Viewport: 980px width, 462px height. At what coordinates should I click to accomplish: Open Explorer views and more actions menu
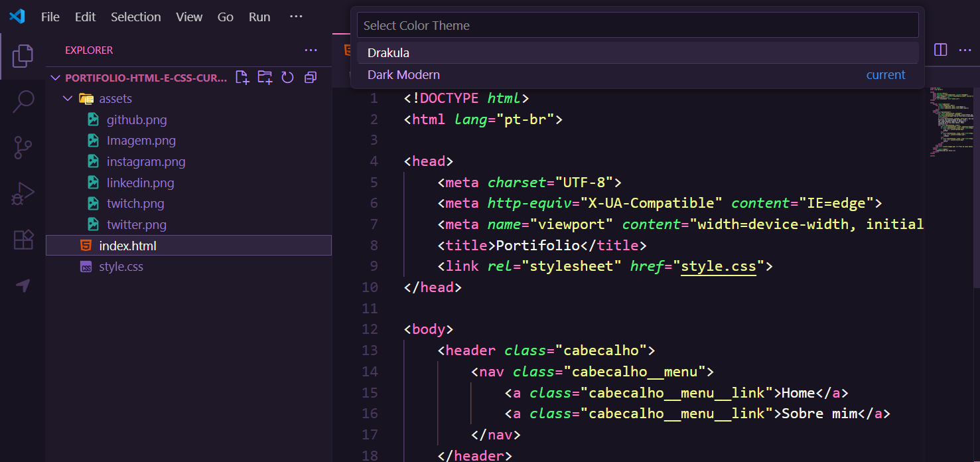pyautogui.click(x=311, y=50)
